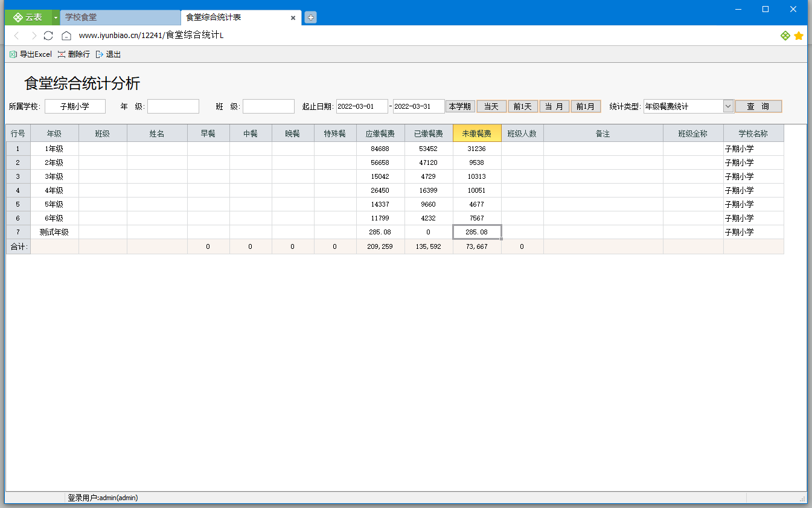The width and height of the screenshot is (812, 508).
Task: Click the cell value 9660
Action: [x=429, y=204]
